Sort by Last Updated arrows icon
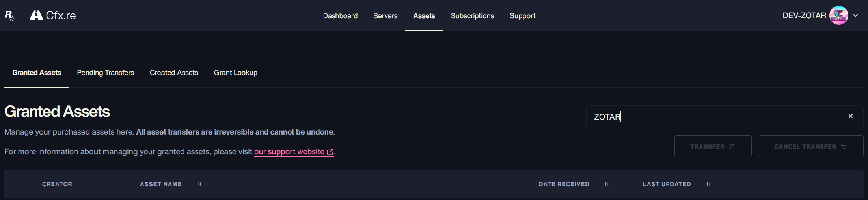Screen dimensions: 868x200 click(x=708, y=184)
